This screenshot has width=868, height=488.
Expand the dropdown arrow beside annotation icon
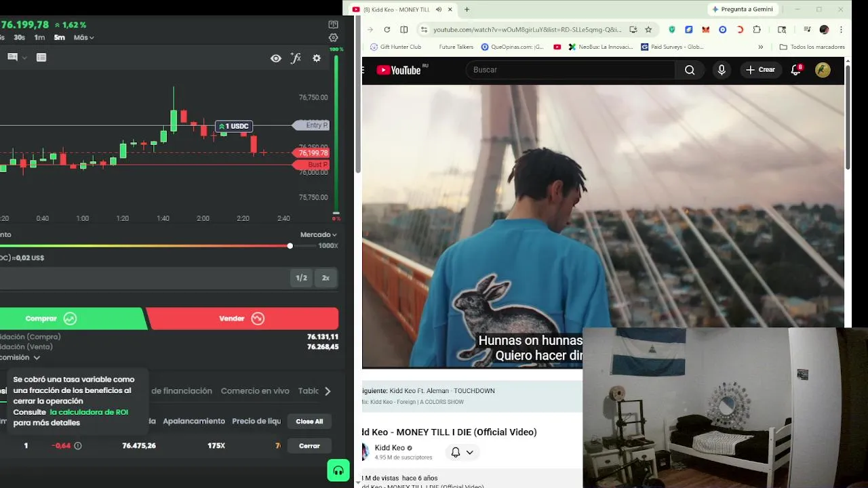coord(25,58)
